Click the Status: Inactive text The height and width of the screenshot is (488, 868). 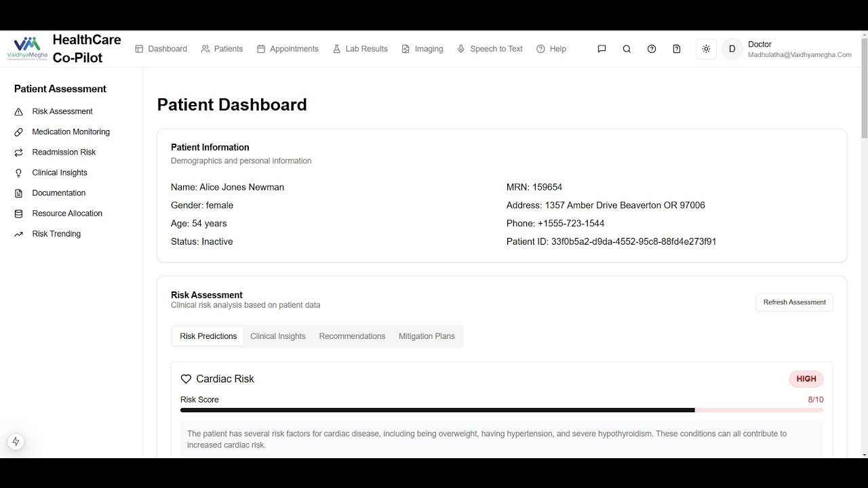[202, 242]
